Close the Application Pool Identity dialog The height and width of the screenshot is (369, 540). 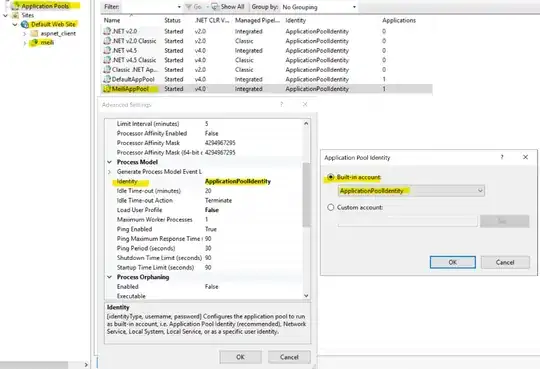[525, 157]
